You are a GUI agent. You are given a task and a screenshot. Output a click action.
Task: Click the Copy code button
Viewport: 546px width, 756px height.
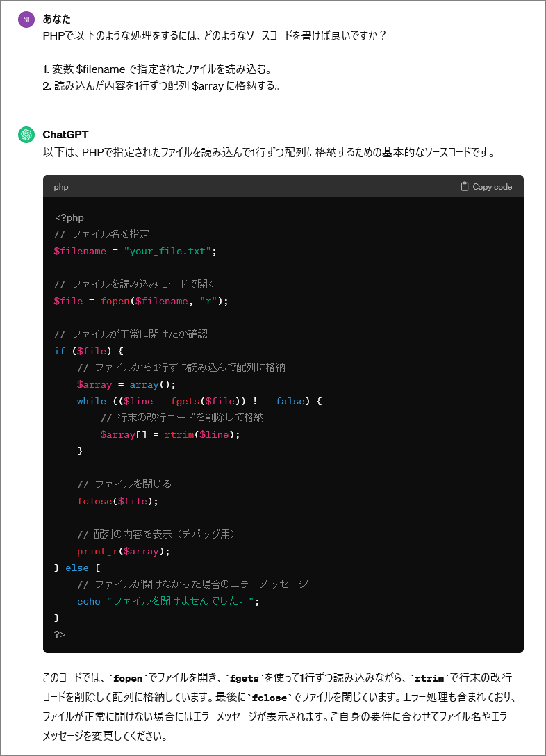tap(486, 187)
